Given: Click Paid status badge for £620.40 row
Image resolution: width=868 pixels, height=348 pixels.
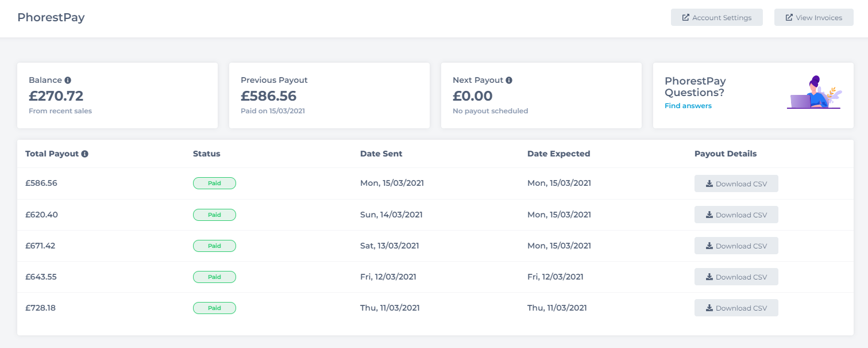Looking at the screenshot, I should pos(214,215).
